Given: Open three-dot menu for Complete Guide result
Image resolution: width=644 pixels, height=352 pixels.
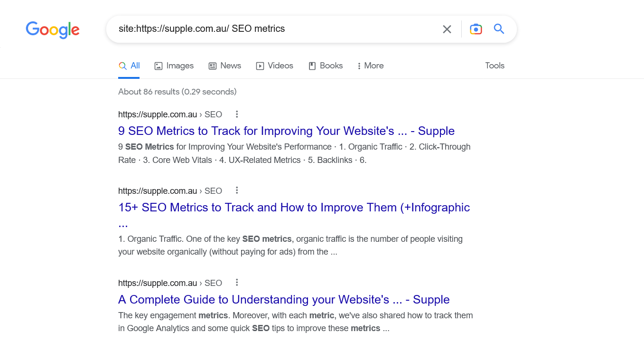Looking at the screenshot, I should click(237, 283).
